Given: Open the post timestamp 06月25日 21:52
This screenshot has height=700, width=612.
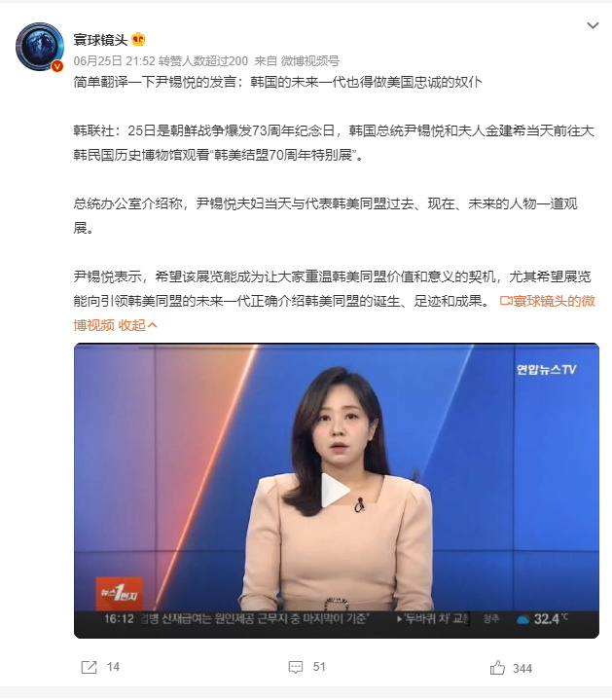Looking at the screenshot, I should (114, 60).
